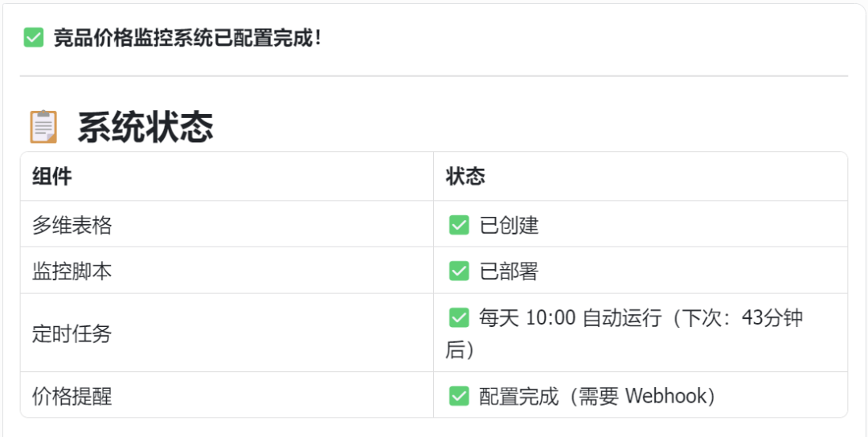Click the 配置完成（需要 Webhook）text
The image size is (868, 437).
[x=597, y=396]
